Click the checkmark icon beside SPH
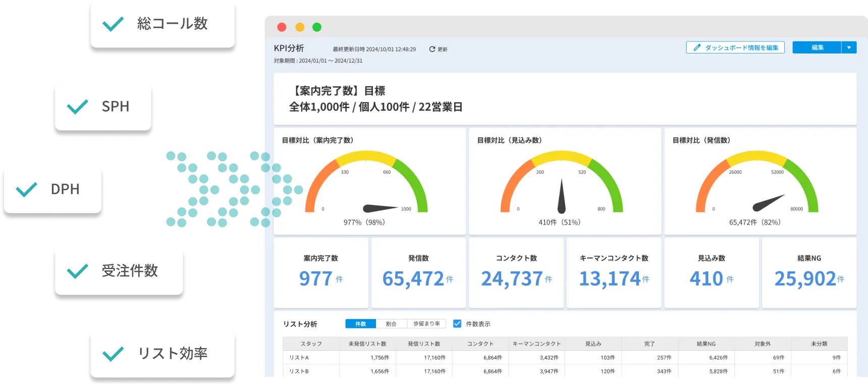 [78, 106]
